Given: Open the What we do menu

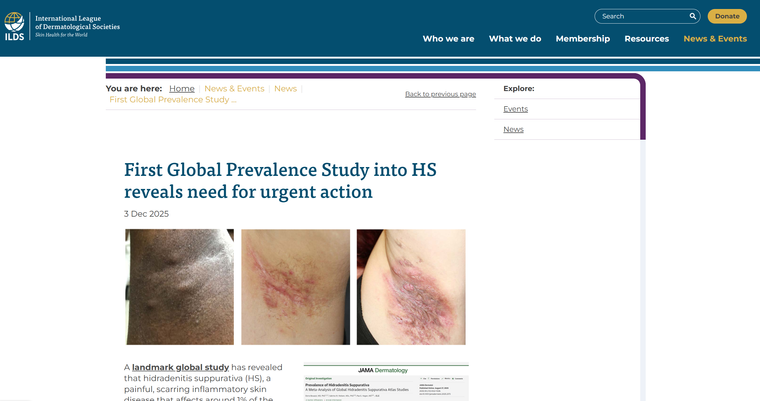Looking at the screenshot, I should [515, 39].
